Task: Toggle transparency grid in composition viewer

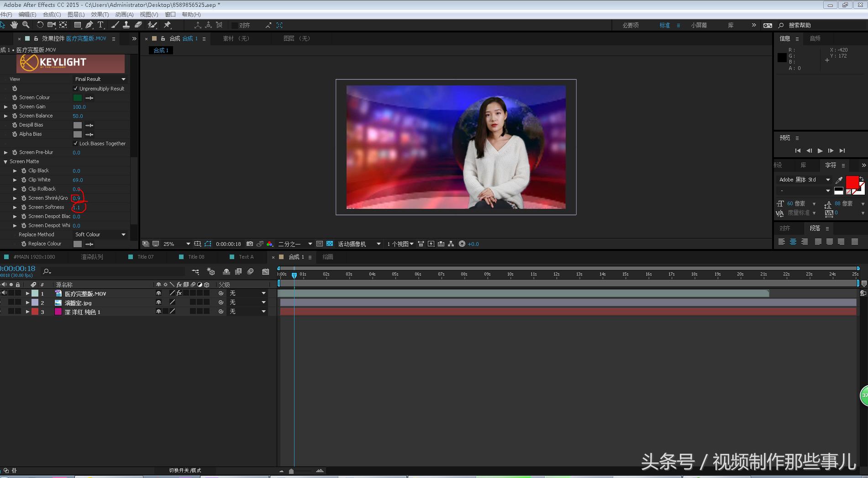Action: (x=330, y=244)
